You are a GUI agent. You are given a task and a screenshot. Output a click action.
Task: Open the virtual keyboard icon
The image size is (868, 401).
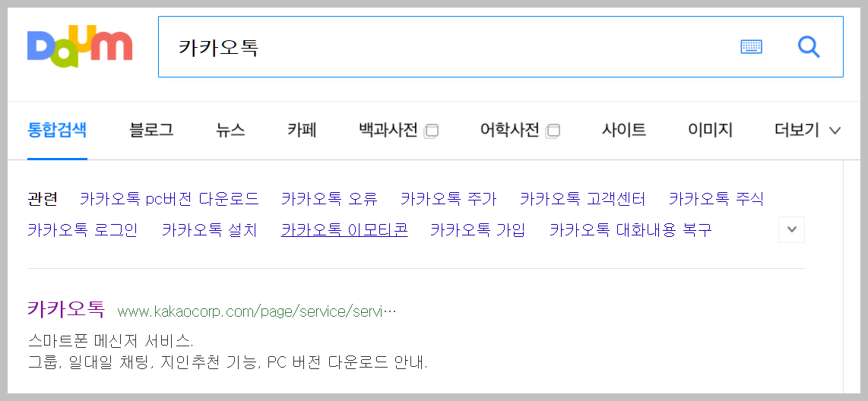751,47
